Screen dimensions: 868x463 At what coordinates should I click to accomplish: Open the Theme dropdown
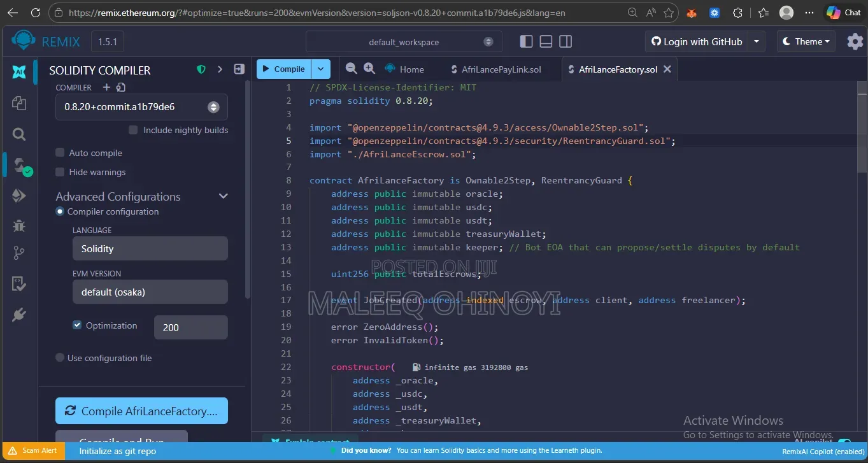(806, 41)
